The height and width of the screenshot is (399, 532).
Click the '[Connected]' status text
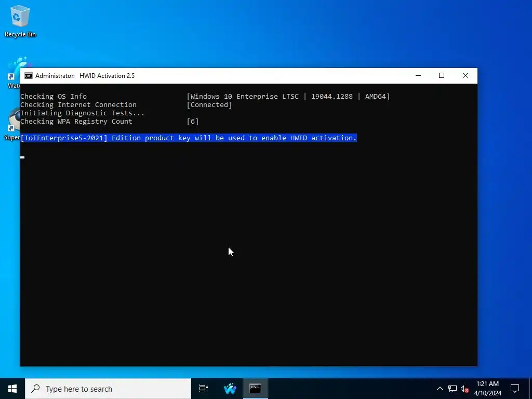209,105
